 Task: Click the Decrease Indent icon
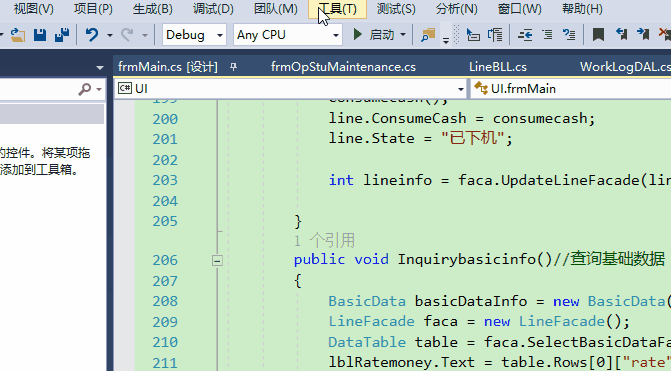[x=525, y=35]
